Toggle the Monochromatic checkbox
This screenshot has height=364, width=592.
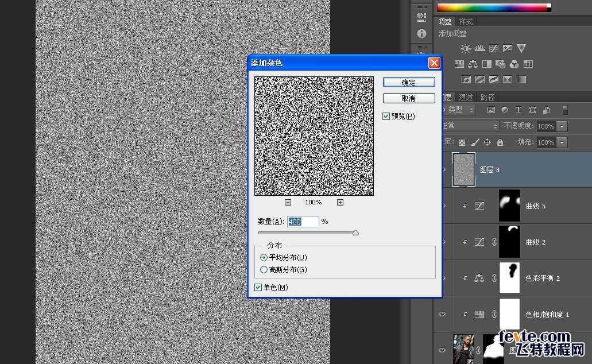point(258,287)
